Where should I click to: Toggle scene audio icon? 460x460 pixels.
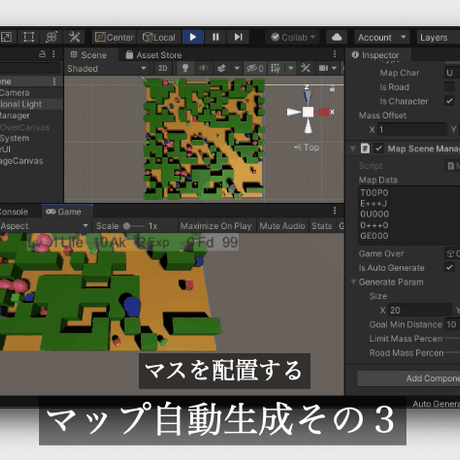coord(203,69)
